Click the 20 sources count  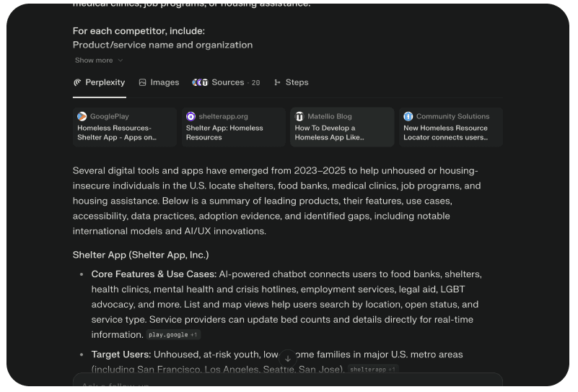(x=256, y=83)
